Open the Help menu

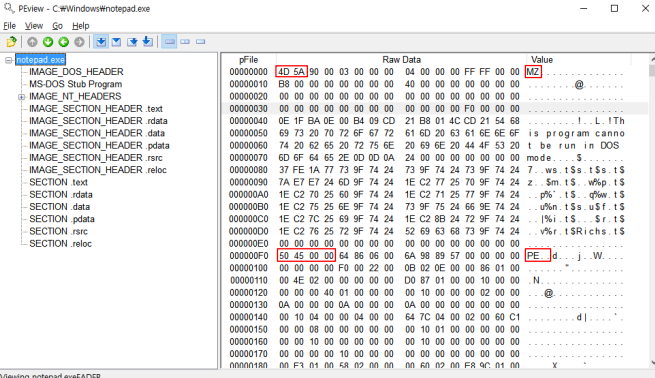(x=81, y=26)
